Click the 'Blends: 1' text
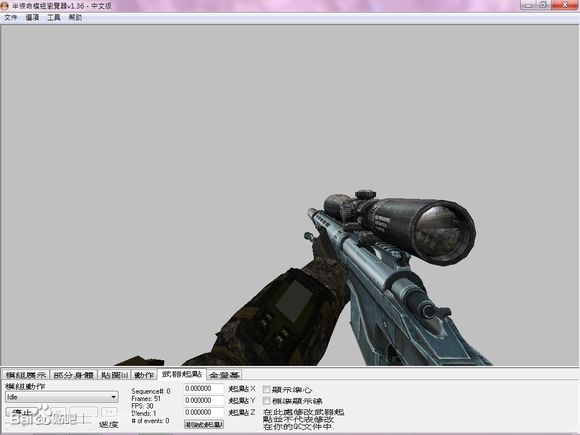Viewport: 580px width, 435px height. [x=144, y=413]
